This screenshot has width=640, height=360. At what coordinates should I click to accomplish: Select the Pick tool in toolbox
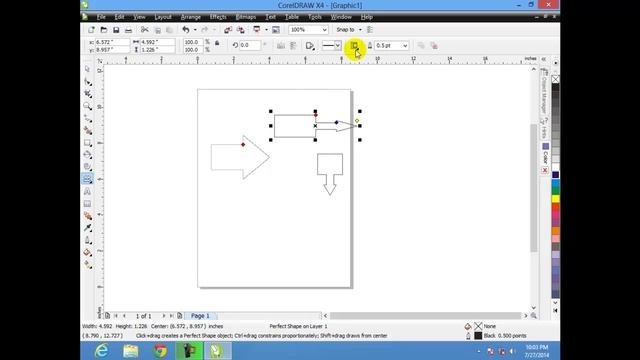click(87, 69)
